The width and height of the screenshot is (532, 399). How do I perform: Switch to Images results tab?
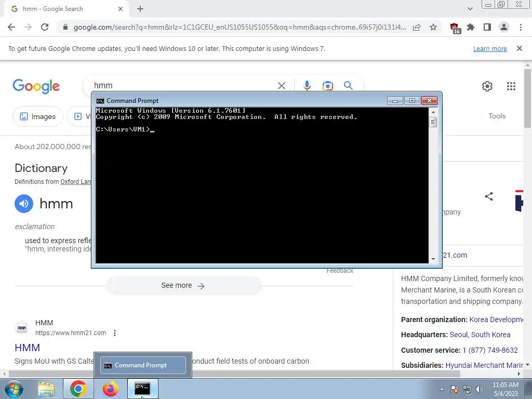point(37,116)
